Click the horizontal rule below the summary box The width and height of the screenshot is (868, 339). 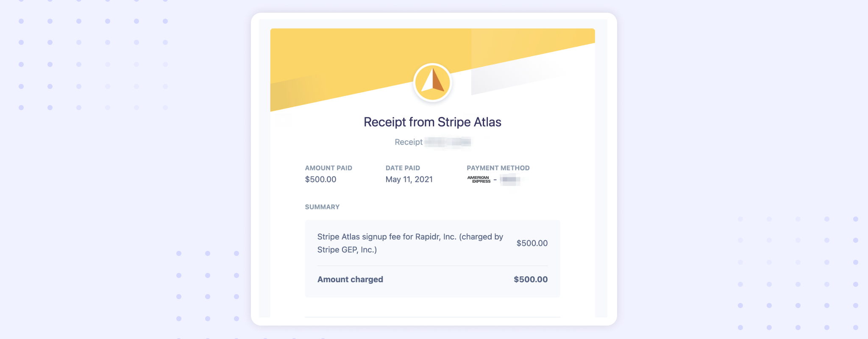pyautogui.click(x=432, y=317)
